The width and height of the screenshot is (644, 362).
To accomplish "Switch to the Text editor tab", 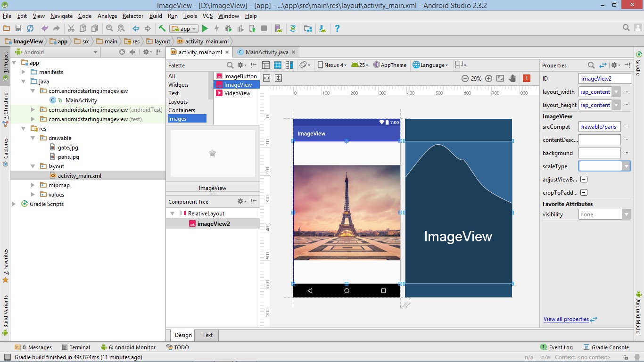I will coord(207,335).
